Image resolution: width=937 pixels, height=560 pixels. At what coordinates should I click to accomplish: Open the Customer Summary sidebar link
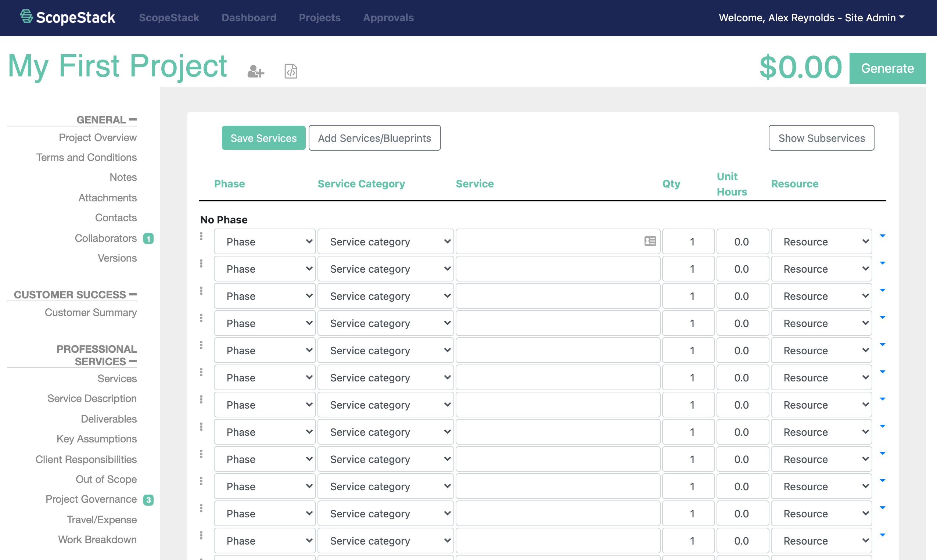click(90, 312)
